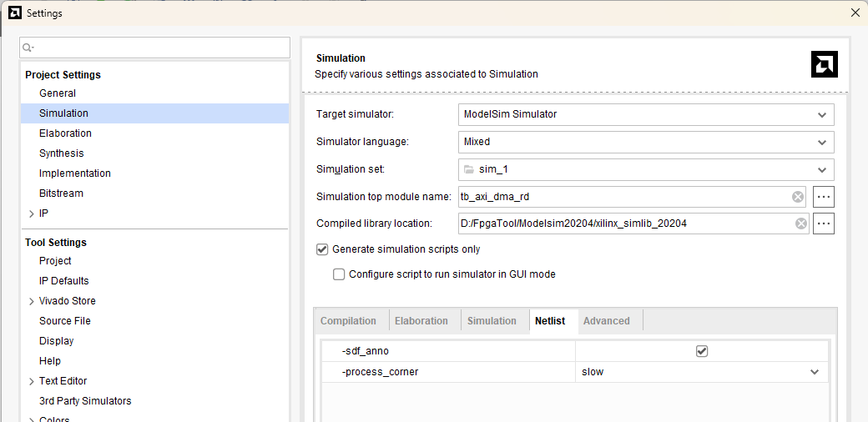This screenshot has height=422, width=868.
Task: Open Help tool settings
Action: (x=50, y=360)
